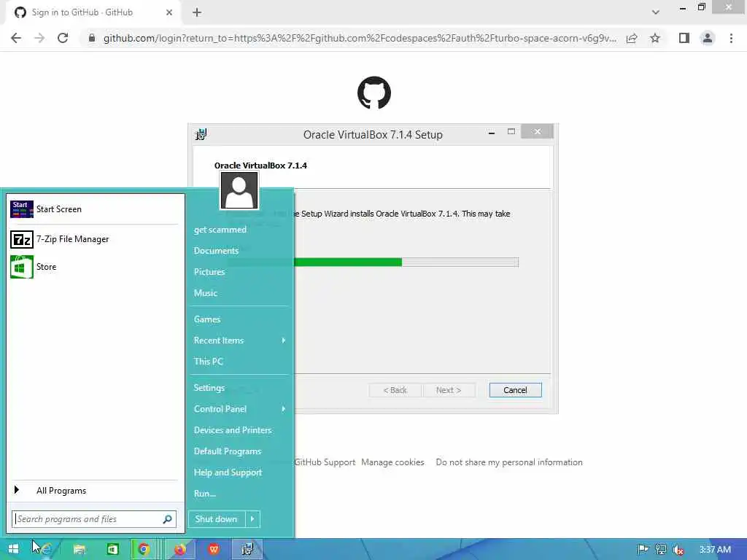This screenshot has height=560, width=747.
Task: Open Firefox from the taskbar
Action: point(179,549)
